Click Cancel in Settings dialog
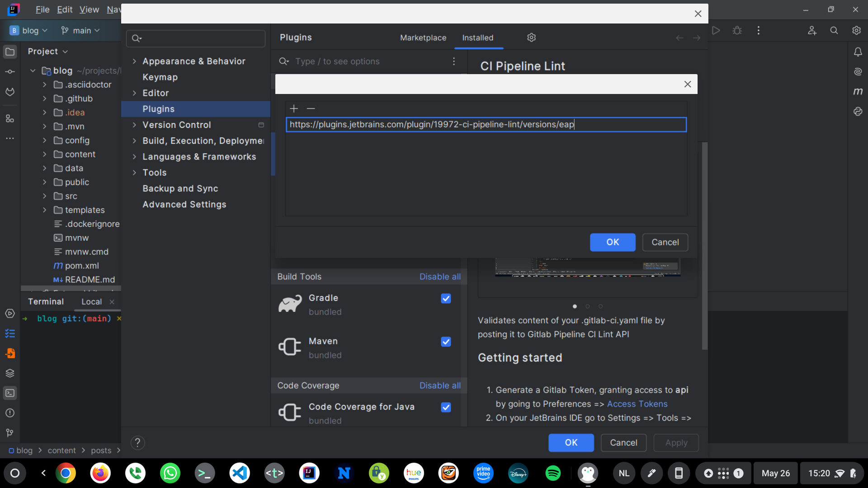 pyautogui.click(x=623, y=443)
